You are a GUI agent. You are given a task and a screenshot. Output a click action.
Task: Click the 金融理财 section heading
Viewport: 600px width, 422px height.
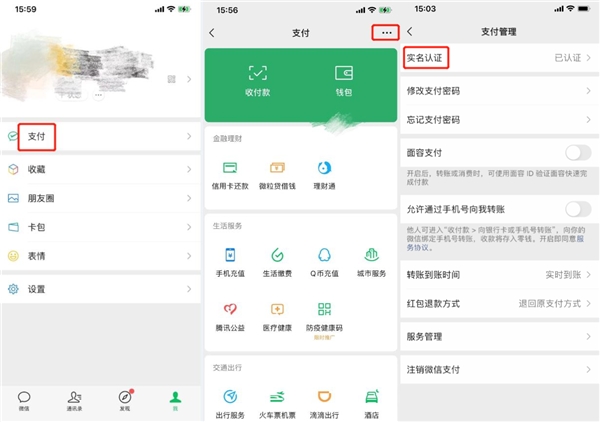click(227, 138)
